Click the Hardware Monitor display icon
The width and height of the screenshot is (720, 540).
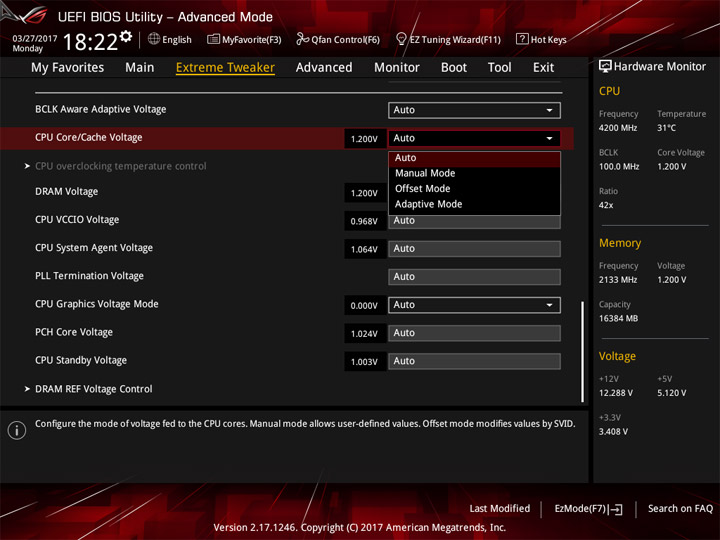pyautogui.click(x=605, y=66)
